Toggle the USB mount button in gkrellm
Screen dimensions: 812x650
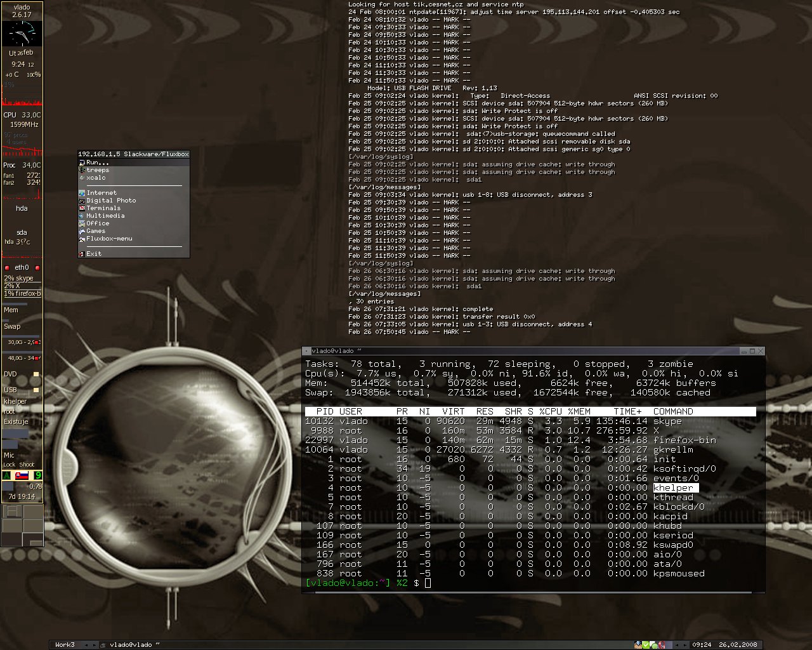36,390
